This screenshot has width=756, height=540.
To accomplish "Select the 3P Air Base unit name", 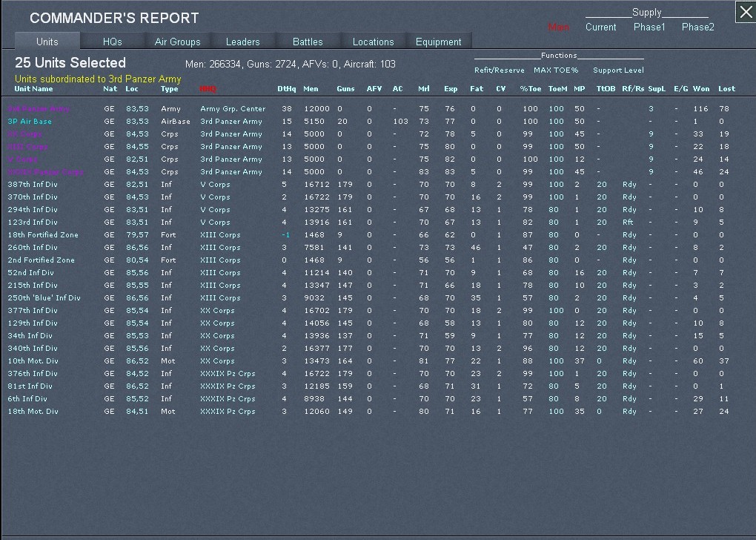I will tap(30, 122).
